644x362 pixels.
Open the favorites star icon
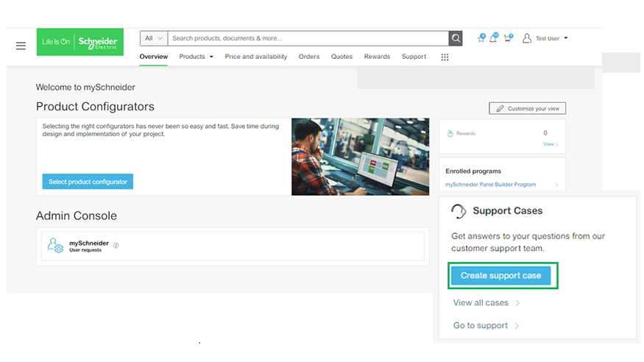[481, 38]
